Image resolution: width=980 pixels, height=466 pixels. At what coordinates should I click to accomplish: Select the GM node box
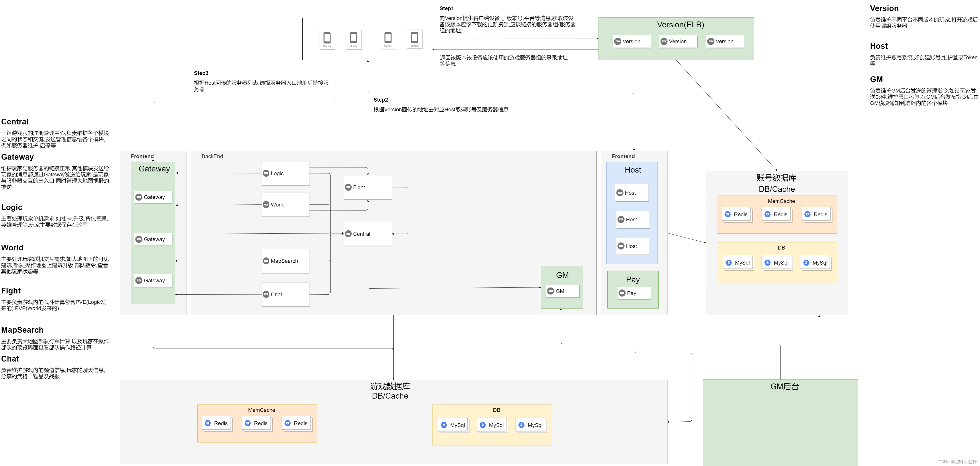point(562,291)
